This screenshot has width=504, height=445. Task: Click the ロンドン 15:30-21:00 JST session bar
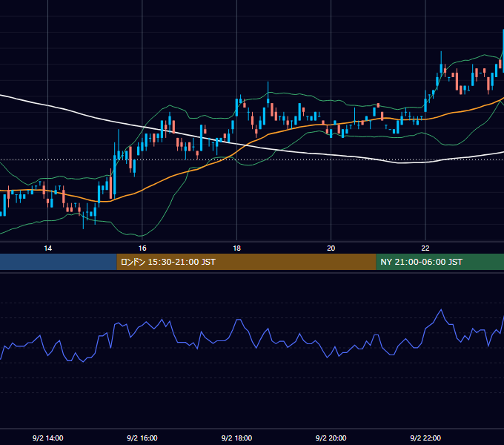pyautogui.click(x=246, y=262)
